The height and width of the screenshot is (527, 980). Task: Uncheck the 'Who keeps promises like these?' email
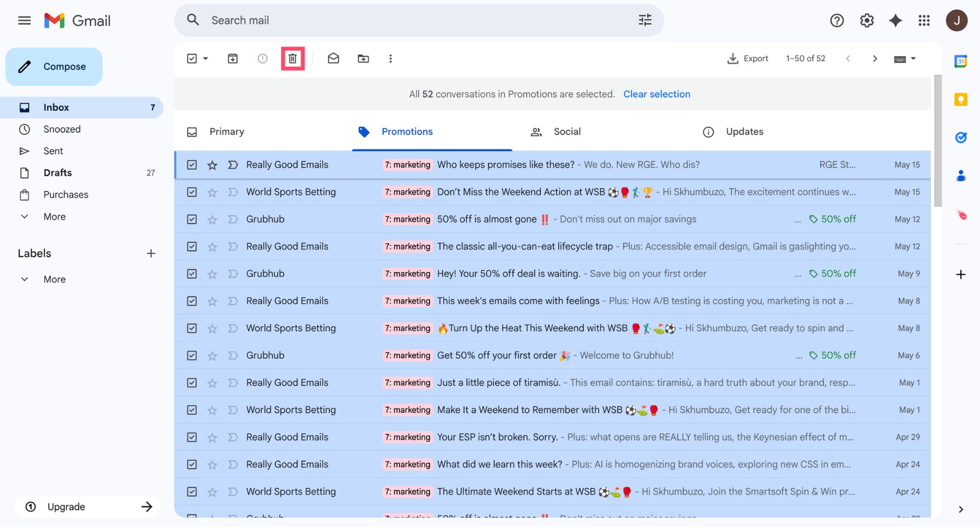pyautogui.click(x=192, y=165)
